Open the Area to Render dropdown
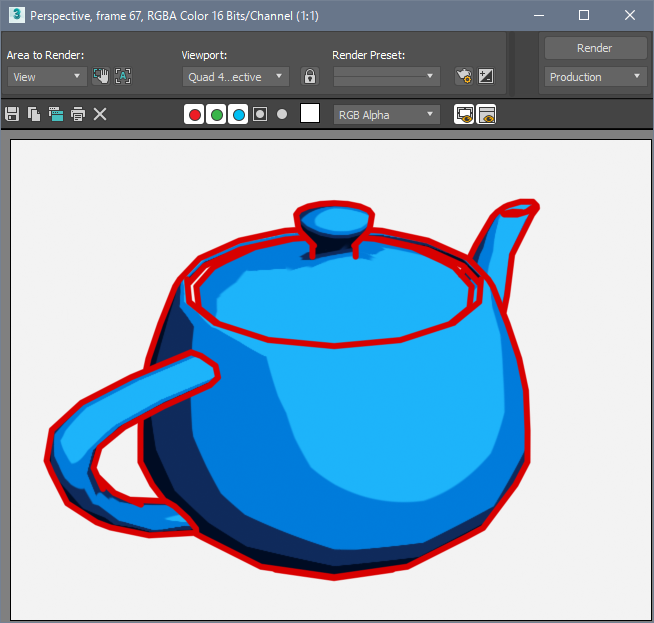Screen dimensions: 654x623 pos(47,76)
